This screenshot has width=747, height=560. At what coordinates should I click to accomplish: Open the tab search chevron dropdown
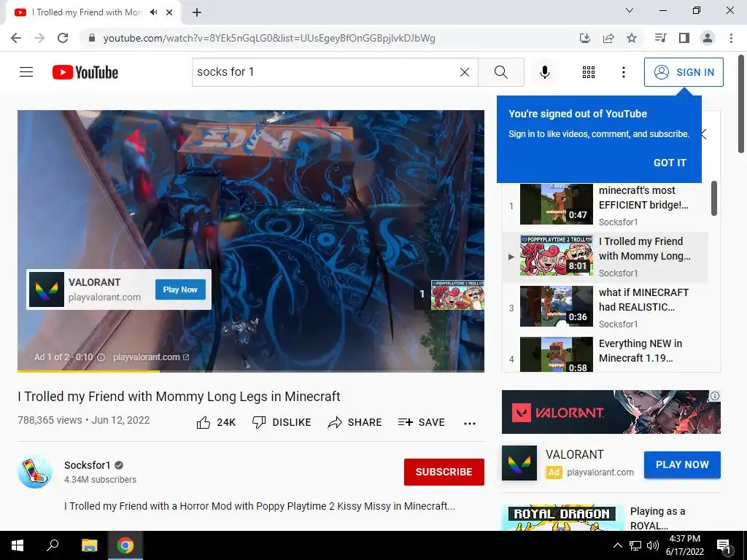630,10
